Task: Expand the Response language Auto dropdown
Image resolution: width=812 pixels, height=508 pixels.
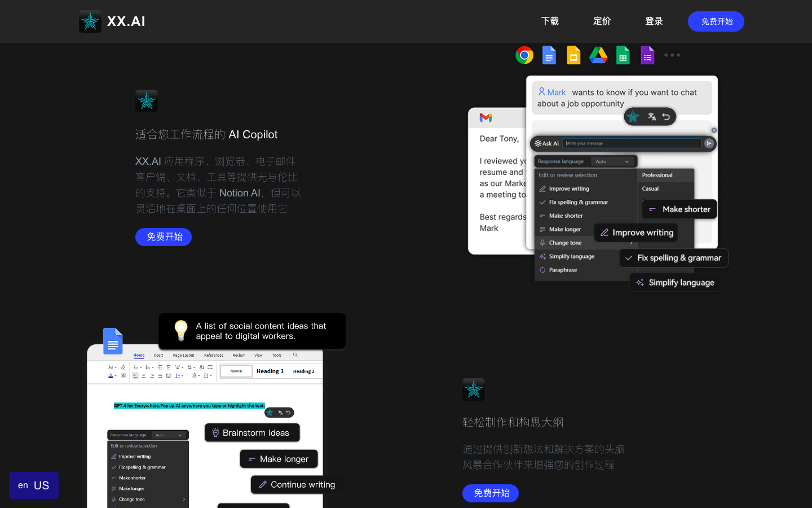Action: point(612,161)
